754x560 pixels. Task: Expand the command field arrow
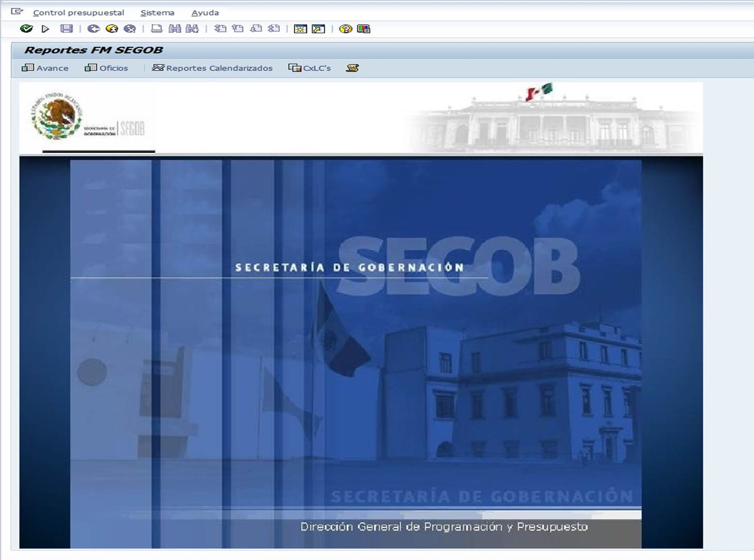click(46, 29)
